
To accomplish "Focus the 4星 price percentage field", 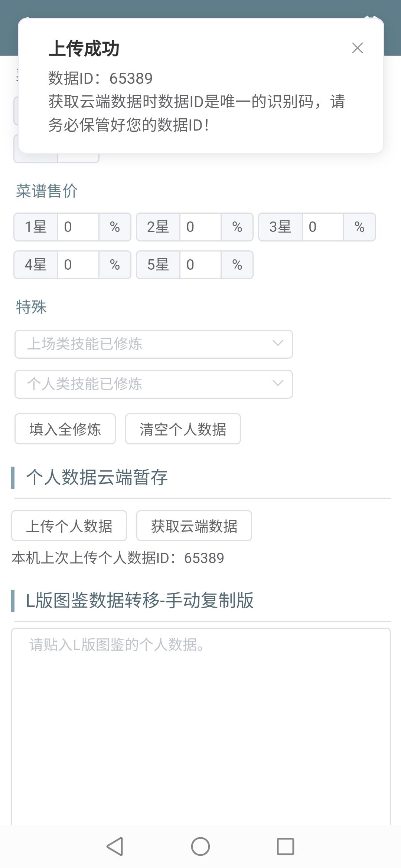I will click(78, 265).
